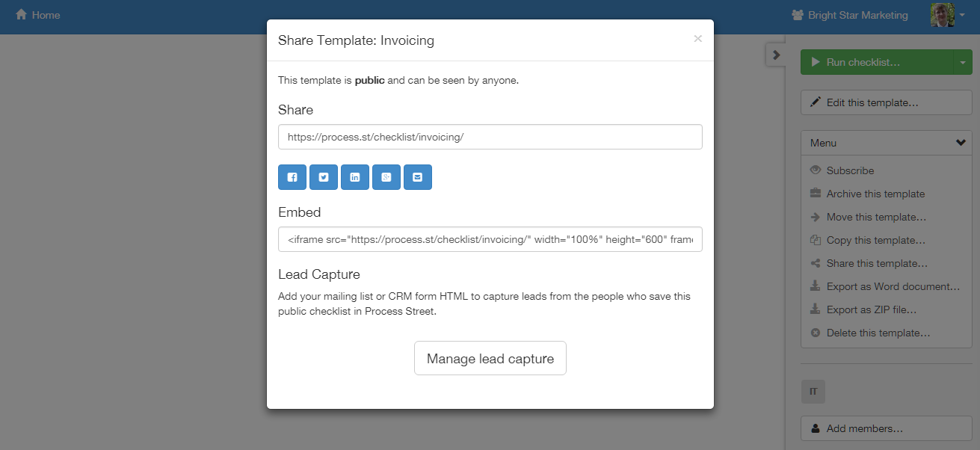Share template on LinkedIn
Image resolution: width=980 pixels, height=450 pixels.
(355, 177)
